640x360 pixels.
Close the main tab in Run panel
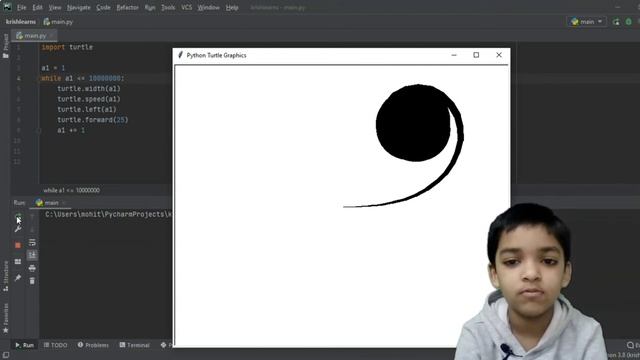(x=64, y=203)
